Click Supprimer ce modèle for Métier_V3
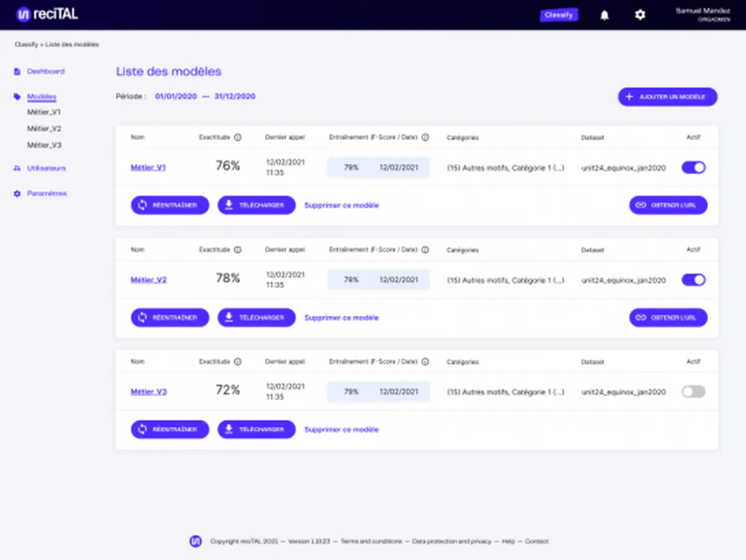 [341, 429]
